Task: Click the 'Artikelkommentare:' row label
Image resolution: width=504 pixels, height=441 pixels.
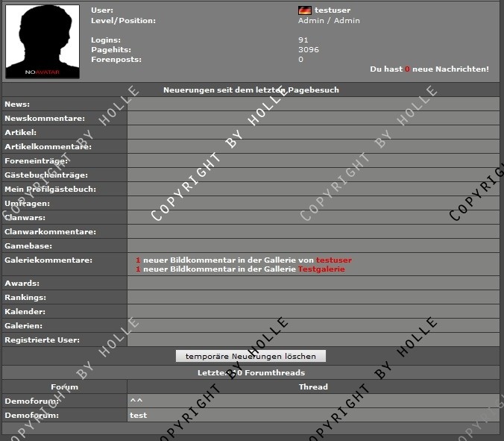Action: coord(48,147)
